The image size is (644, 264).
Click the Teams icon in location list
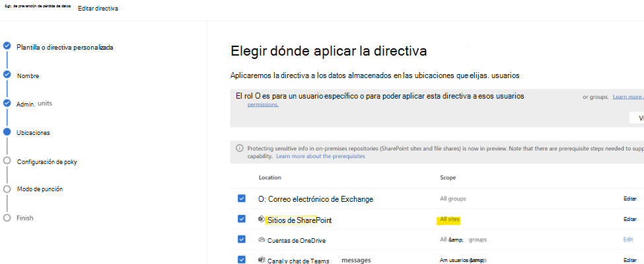point(261,259)
